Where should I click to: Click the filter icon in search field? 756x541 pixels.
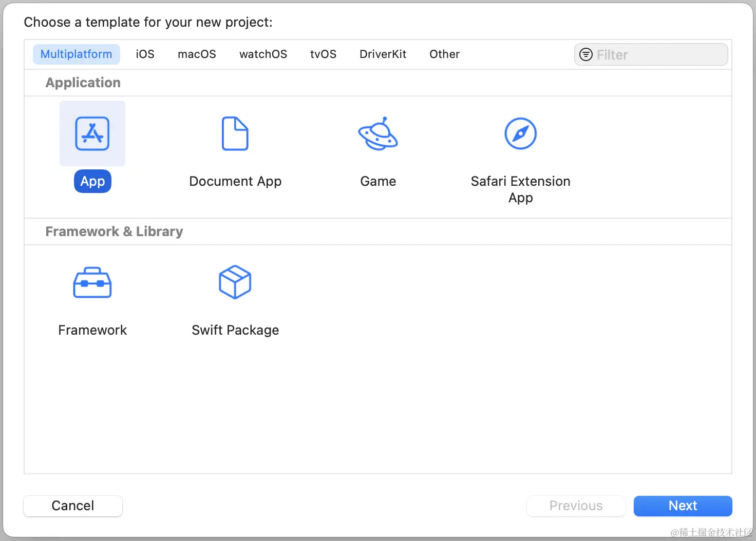click(585, 54)
